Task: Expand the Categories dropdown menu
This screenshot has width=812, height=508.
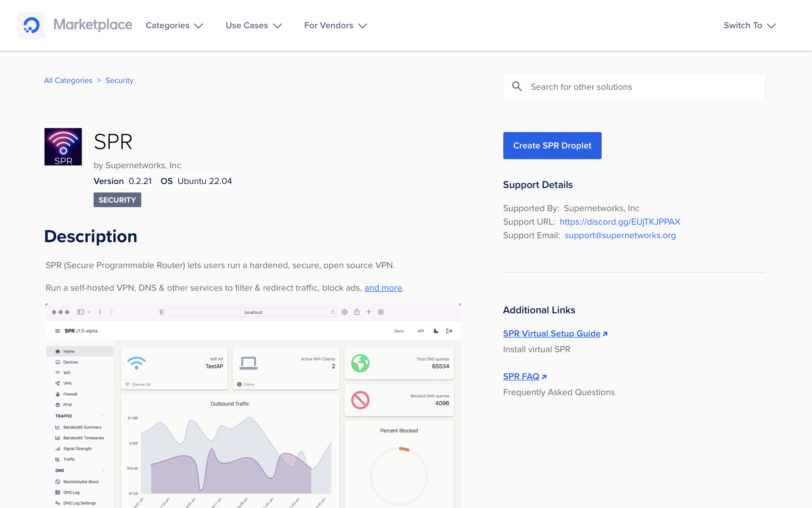Action: point(174,25)
